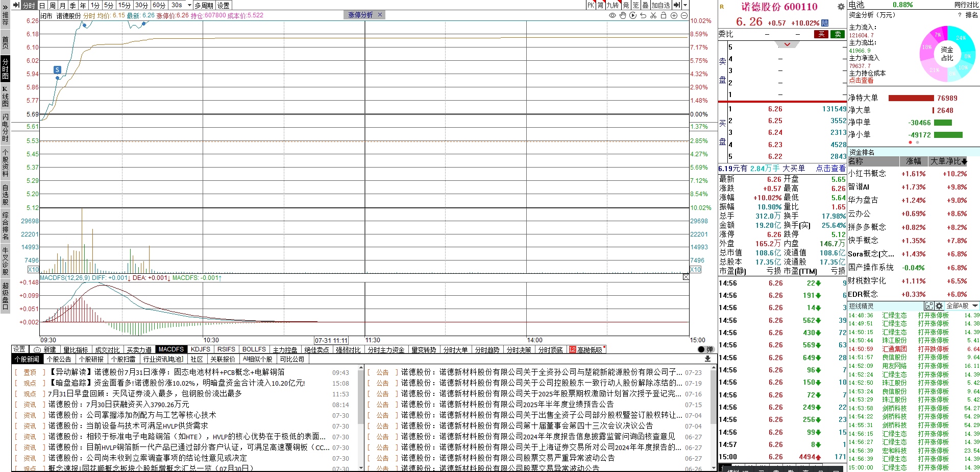Click the lock icon in chart toolbar
The width and height of the screenshot is (980, 472).
pyautogui.click(x=664, y=15)
